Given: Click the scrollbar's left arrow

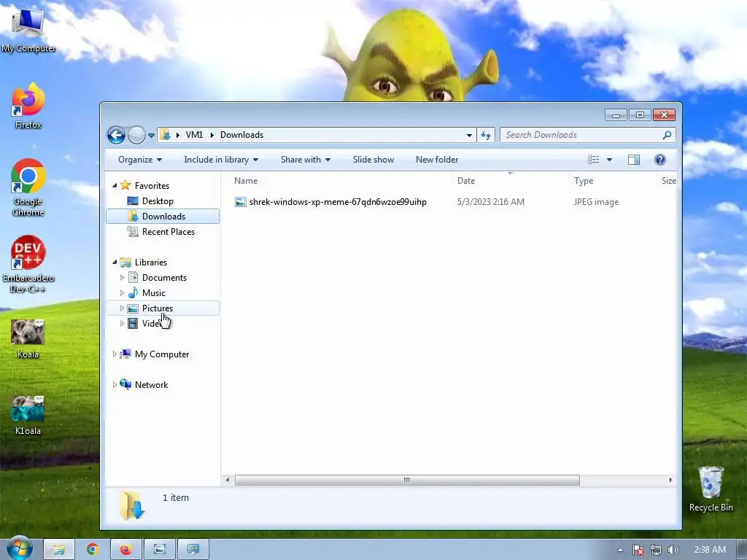Looking at the screenshot, I should click(x=228, y=480).
